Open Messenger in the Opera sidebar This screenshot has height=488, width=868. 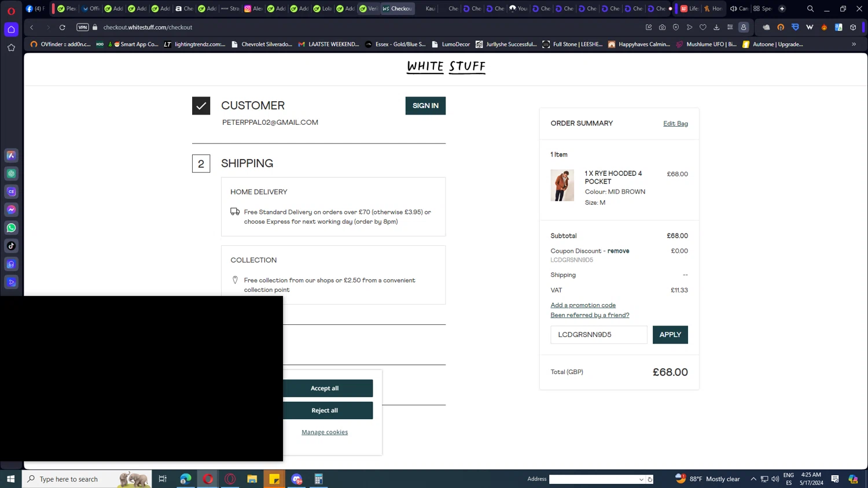pyautogui.click(x=11, y=210)
